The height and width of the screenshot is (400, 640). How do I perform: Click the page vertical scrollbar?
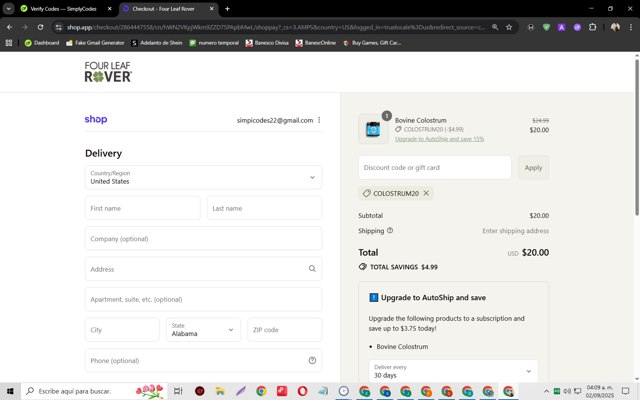pos(636,139)
